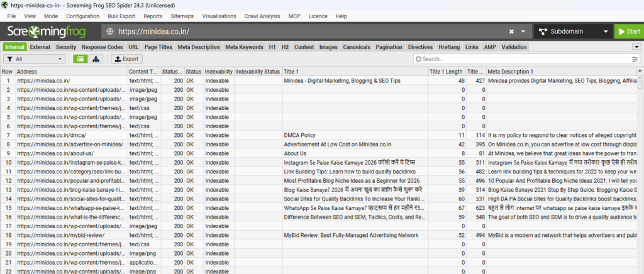Click the funnel filter icon
Screen dimensions: 644x274
[10, 59]
